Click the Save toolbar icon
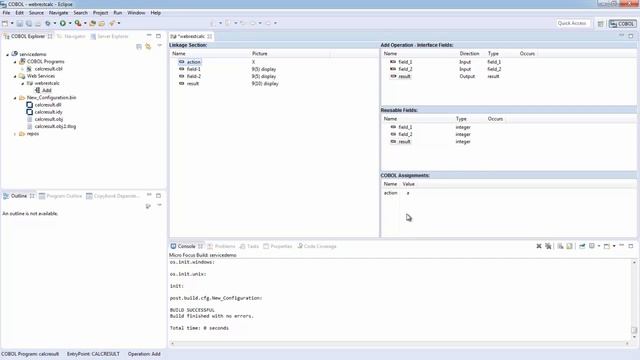The height and width of the screenshot is (360, 640). (x=20, y=23)
